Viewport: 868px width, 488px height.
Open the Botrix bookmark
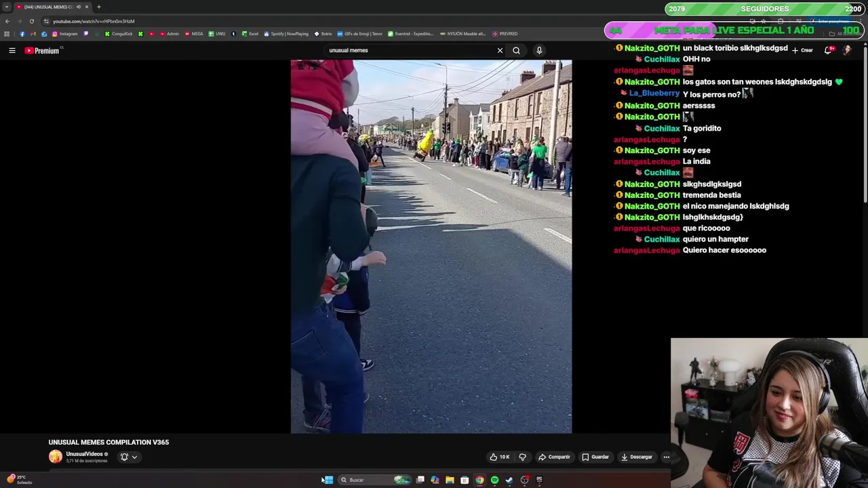click(323, 34)
